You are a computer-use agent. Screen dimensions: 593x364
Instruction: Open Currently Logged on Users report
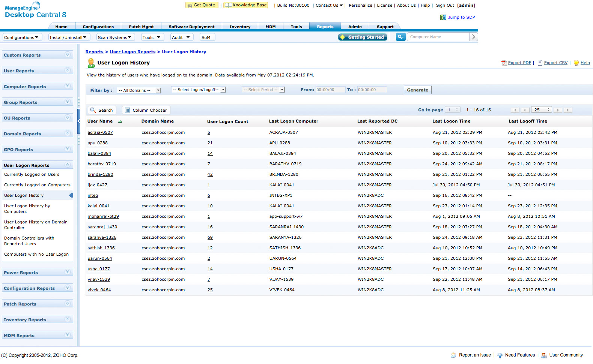point(32,174)
